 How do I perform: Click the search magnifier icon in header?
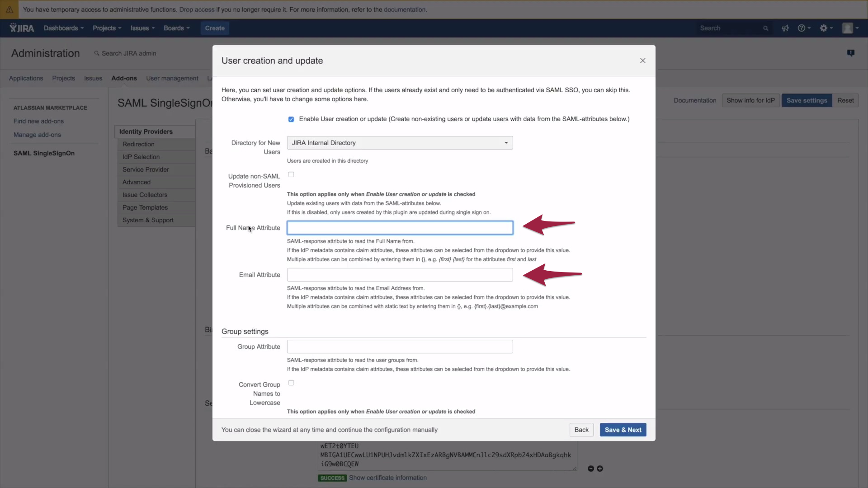(765, 28)
